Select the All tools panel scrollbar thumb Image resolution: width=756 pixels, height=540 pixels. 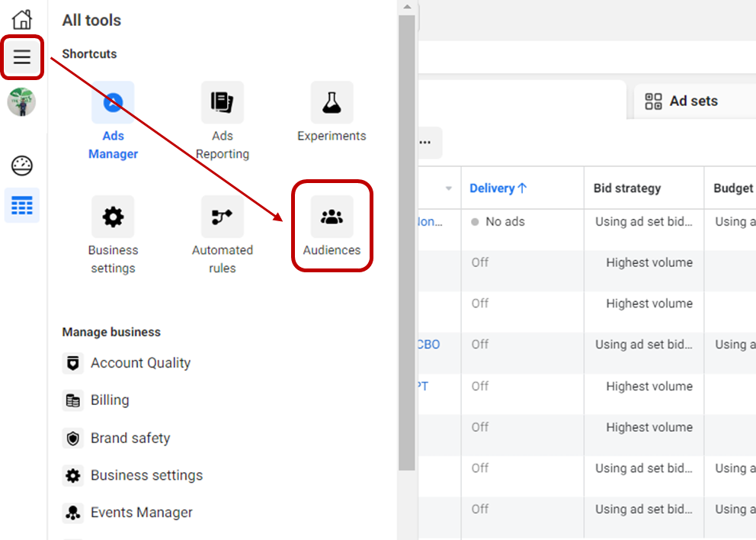407,243
